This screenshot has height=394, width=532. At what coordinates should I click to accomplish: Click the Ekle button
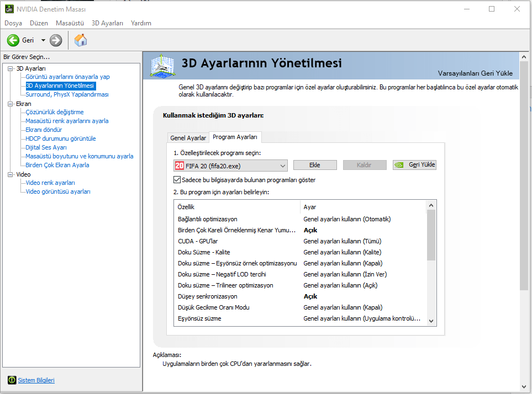click(x=315, y=165)
